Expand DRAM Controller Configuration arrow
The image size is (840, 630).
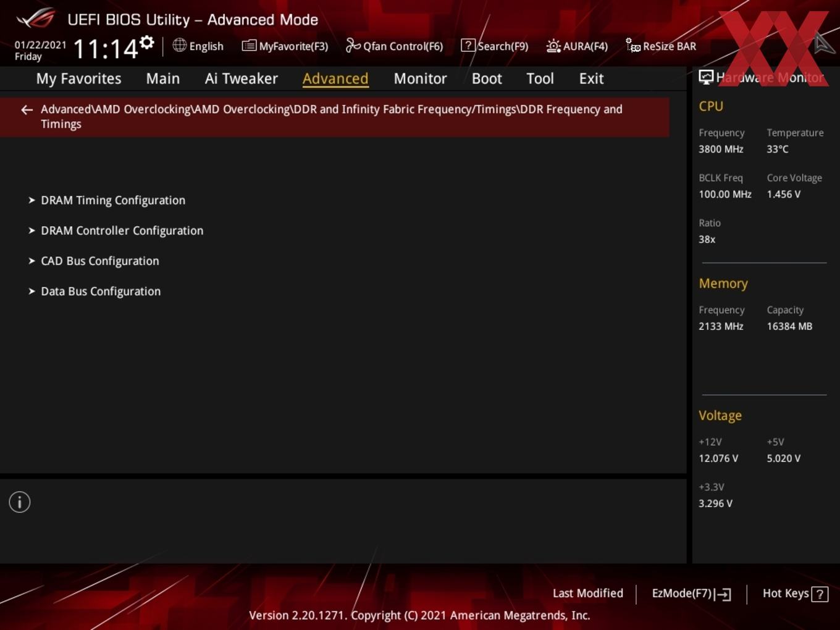[x=31, y=230]
